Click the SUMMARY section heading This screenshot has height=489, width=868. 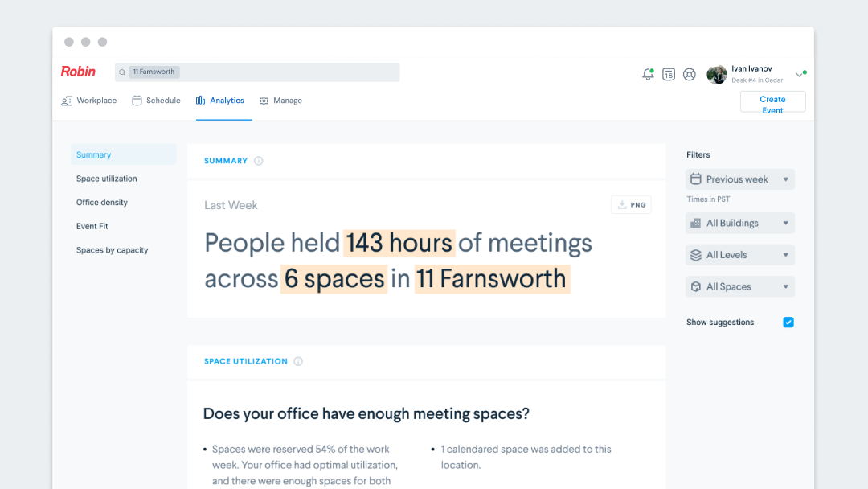click(226, 161)
